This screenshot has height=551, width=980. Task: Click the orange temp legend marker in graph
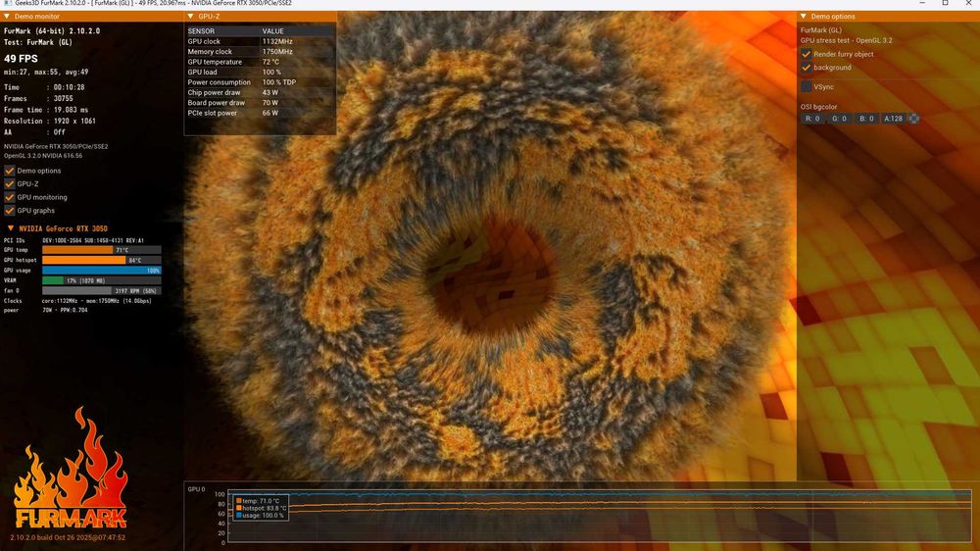point(239,501)
